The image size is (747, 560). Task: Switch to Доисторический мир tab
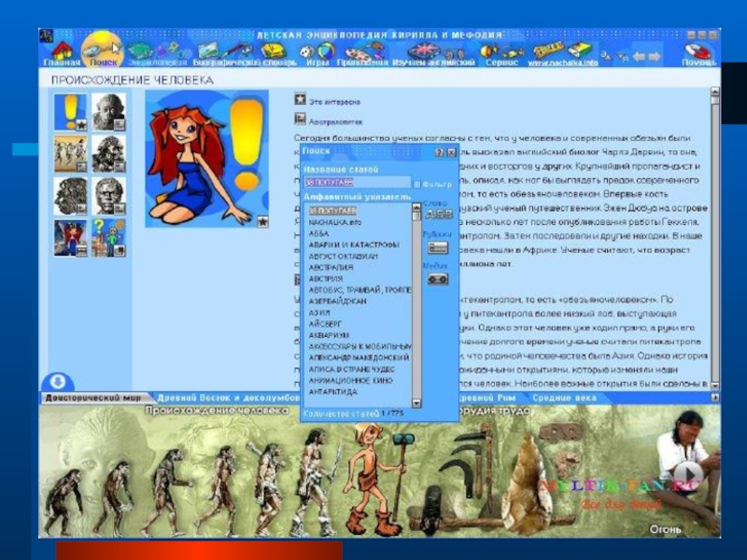tap(93, 398)
